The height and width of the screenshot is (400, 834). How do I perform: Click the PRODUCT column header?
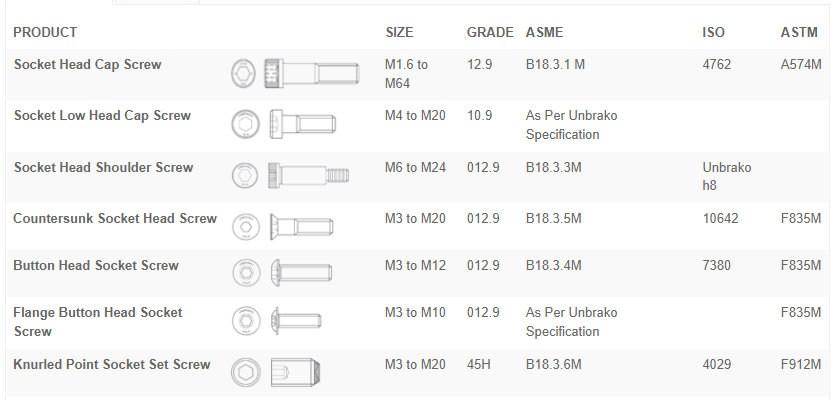click(45, 33)
